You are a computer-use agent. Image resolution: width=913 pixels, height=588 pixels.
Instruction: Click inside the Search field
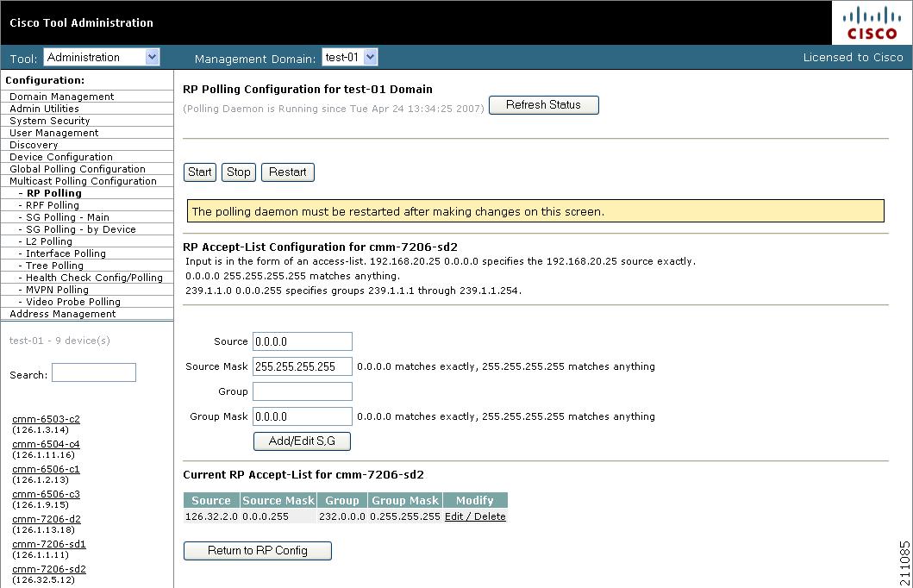pyautogui.click(x=93, y=372)
